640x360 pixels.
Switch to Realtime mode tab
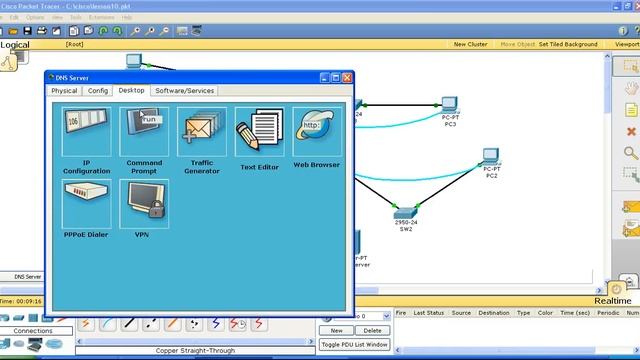613,301
